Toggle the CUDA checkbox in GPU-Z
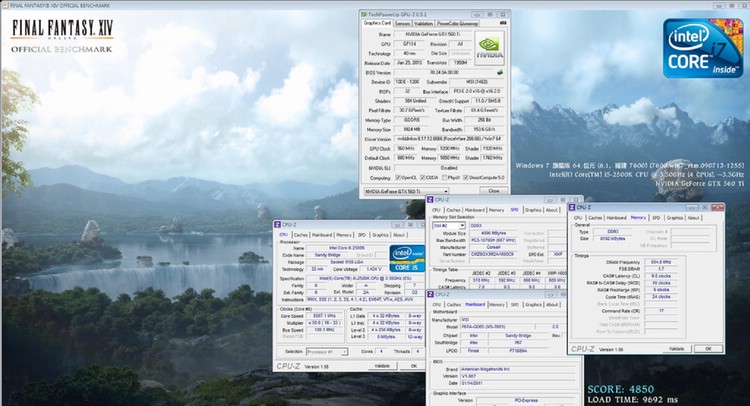 point(423,177)
